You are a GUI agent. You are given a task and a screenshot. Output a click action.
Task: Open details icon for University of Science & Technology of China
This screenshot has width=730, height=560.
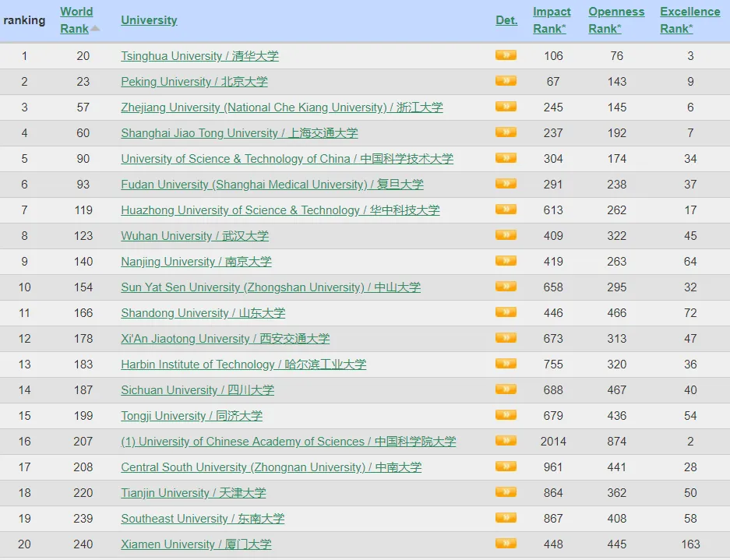tap(506, 158)
